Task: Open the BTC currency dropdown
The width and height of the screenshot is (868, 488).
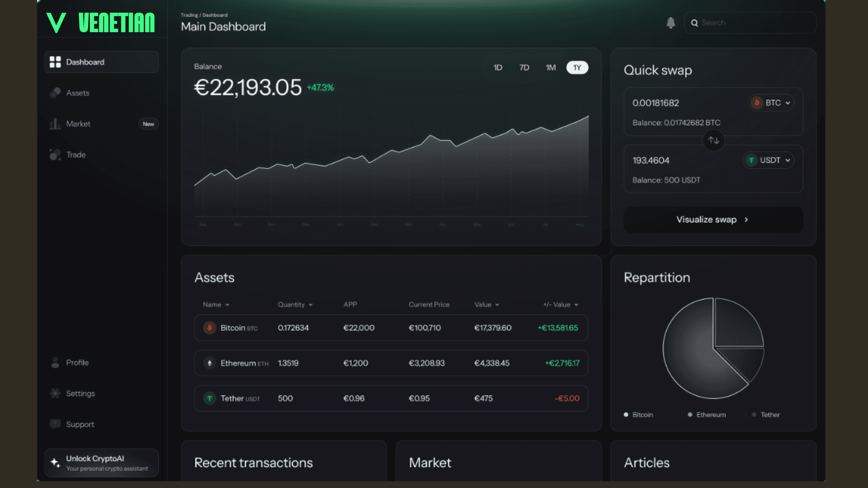Action: (771, 103)
